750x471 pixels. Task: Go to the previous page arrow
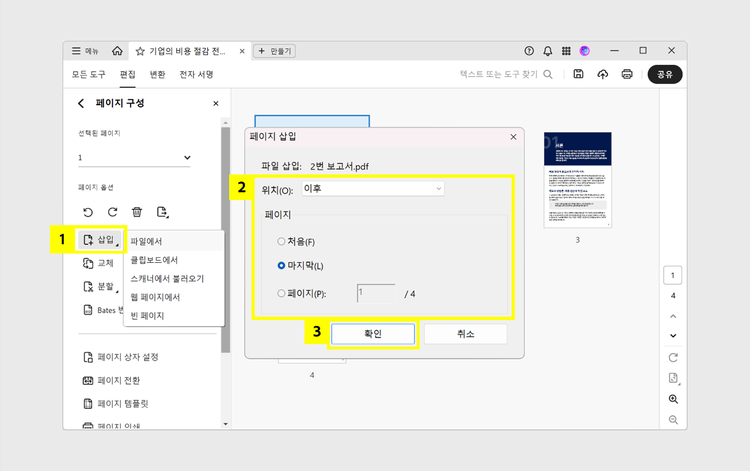click(x=673, y=316)
